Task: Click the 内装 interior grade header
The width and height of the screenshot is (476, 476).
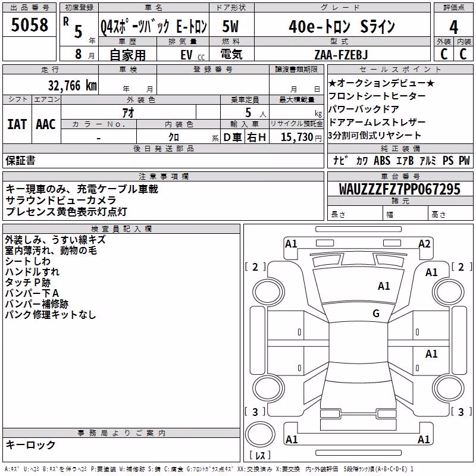Action: (464, 41)
